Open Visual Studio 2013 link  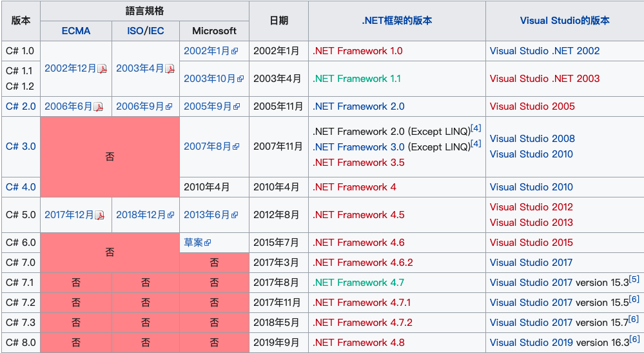(x=531, y=223)
